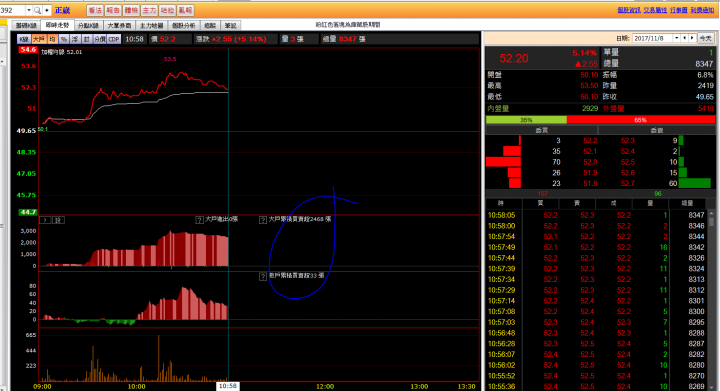The width and height of the screenshot is (720, 391).
Task: Open the stock code dropdown arrow
Action: [x=29, y=10]
